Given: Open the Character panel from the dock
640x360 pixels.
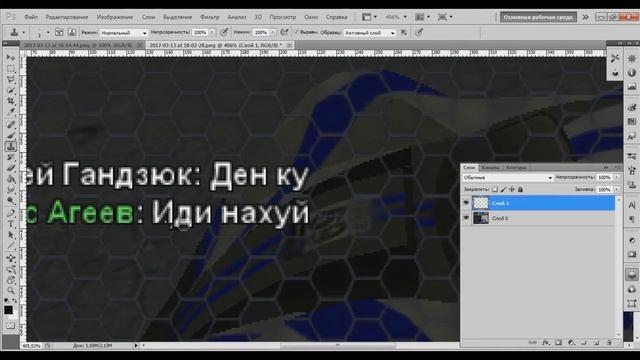Looking at the screenshot, I should (631, 205).
